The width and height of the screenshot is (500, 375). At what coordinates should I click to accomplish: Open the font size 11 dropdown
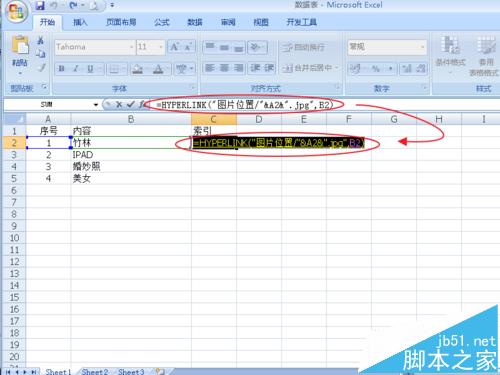point(161,47)
